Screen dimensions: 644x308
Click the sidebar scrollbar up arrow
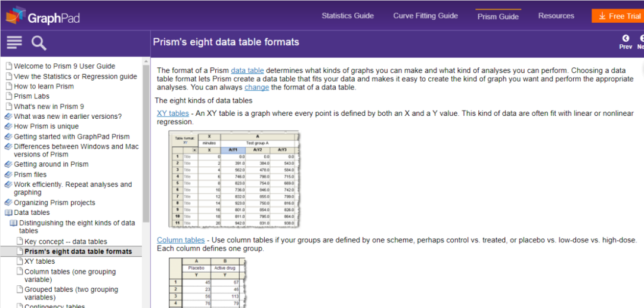point(146,61)
